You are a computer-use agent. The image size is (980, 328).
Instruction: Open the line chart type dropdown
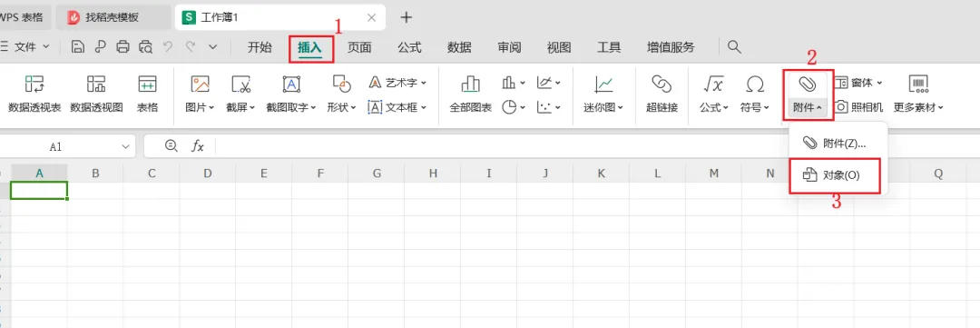click(x=549, y=83)
